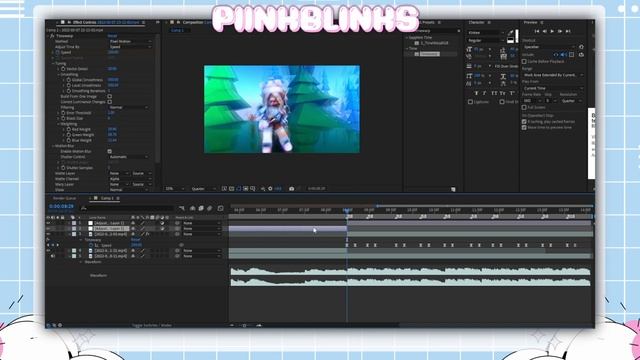Click the Vector Detail stopwatch icon

pos(63,69)
